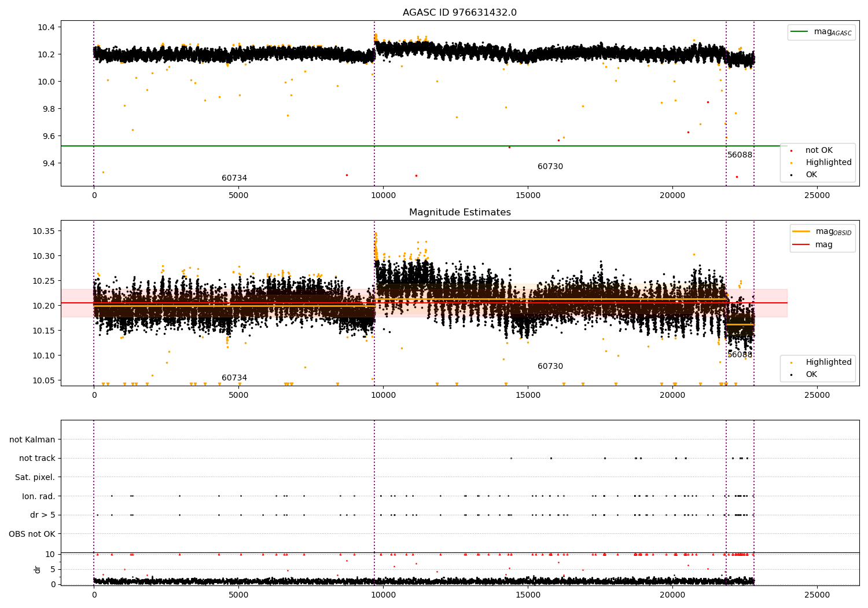Click the 10.30 y-axis tick in middle plot
Viewport: 868px width, 608px height.
[45, 256]
